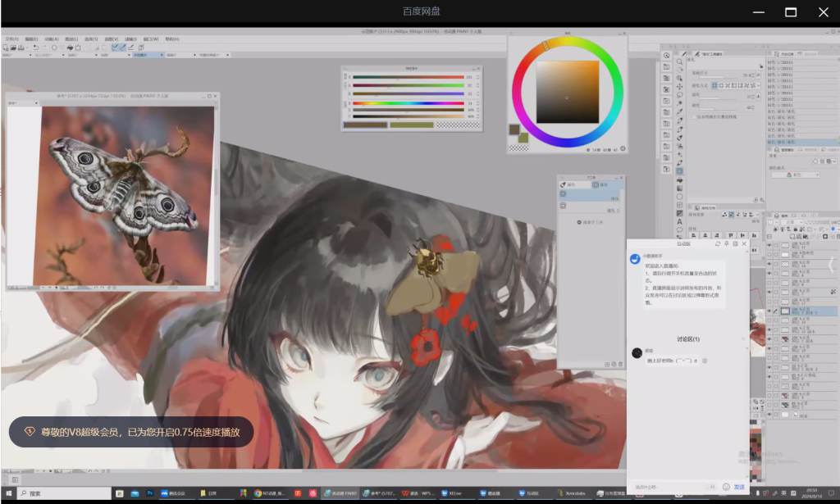
Task: Open the color mode dropdown
Action: click(794, 175)
